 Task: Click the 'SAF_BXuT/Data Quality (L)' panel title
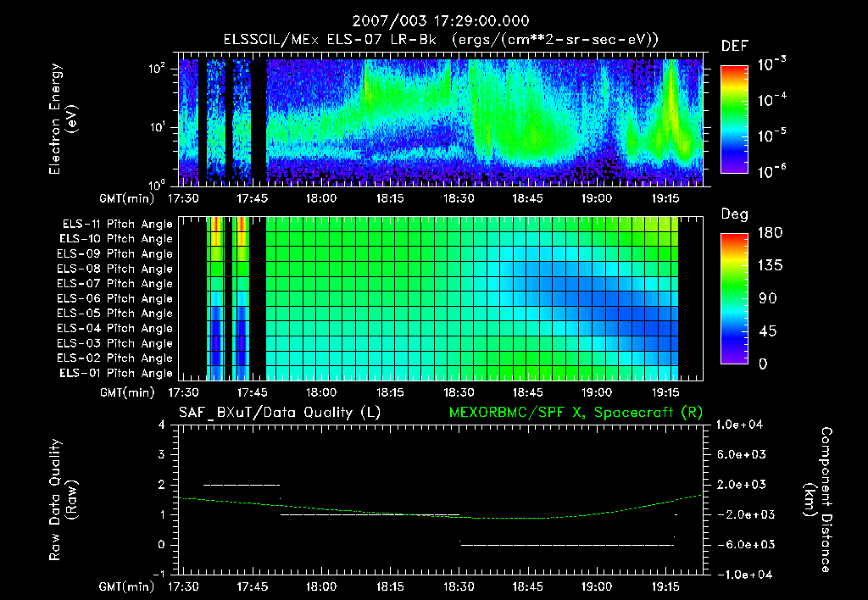(x=280, y=413)
